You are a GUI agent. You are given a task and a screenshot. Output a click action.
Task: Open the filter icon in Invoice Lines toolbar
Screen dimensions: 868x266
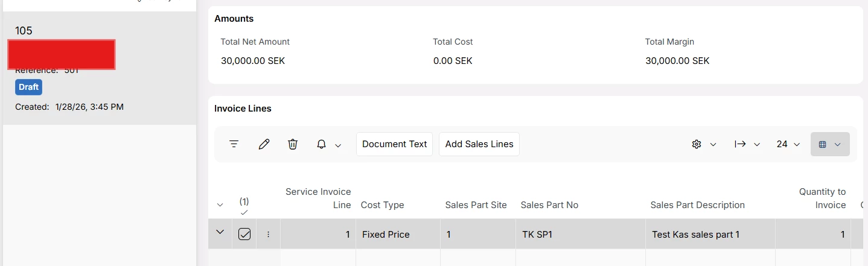pyautogui.click(x=234, y=144)
